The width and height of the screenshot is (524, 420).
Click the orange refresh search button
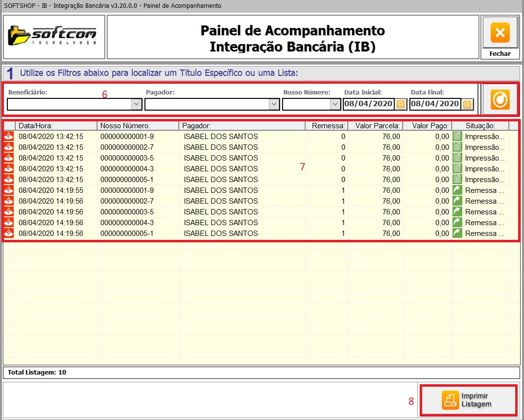point(500,99)
